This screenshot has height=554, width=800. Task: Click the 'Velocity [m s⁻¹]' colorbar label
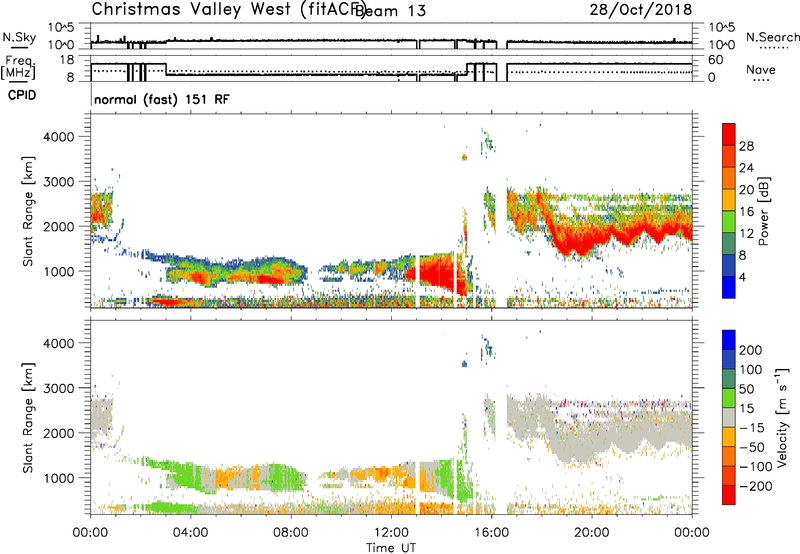point(782,417)
